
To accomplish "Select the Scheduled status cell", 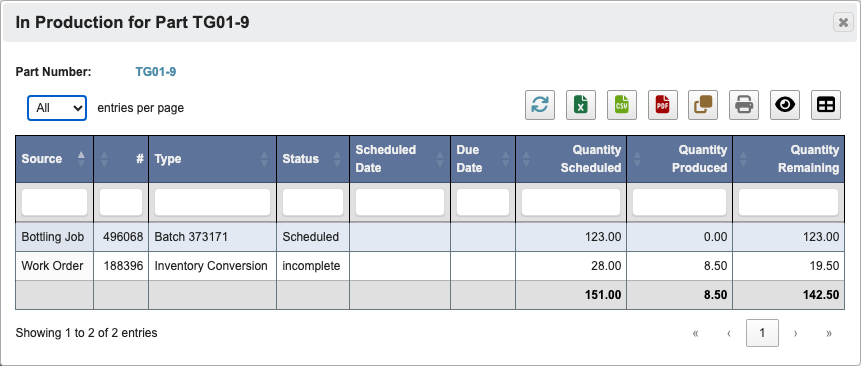I will (x=313, y=237).
